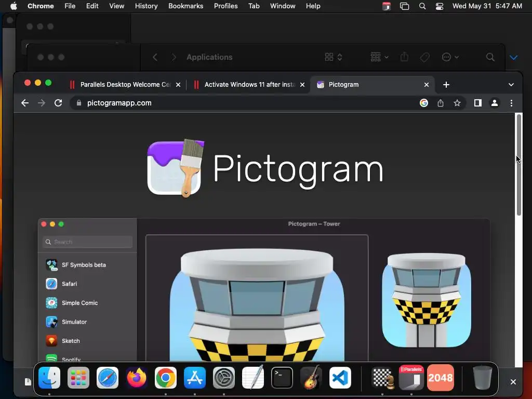
Task: Toggle the Chrome side panel
Action: [x=478, y=103]
